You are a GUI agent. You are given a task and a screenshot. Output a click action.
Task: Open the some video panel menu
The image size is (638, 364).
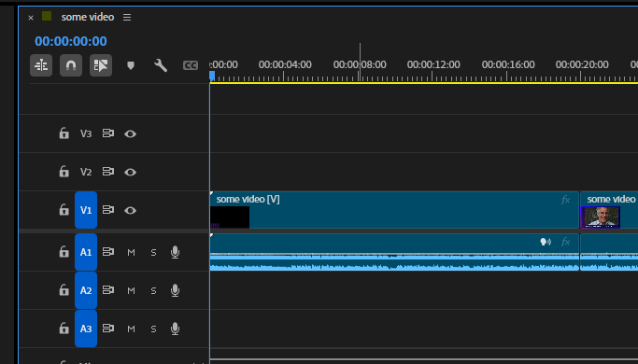[x=127, y=17]
